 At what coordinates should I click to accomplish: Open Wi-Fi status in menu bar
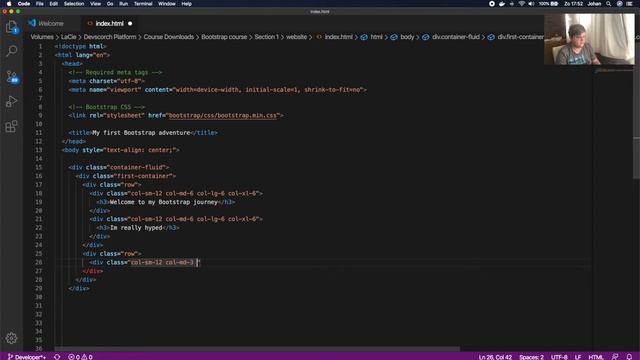(x=522, y=4)
